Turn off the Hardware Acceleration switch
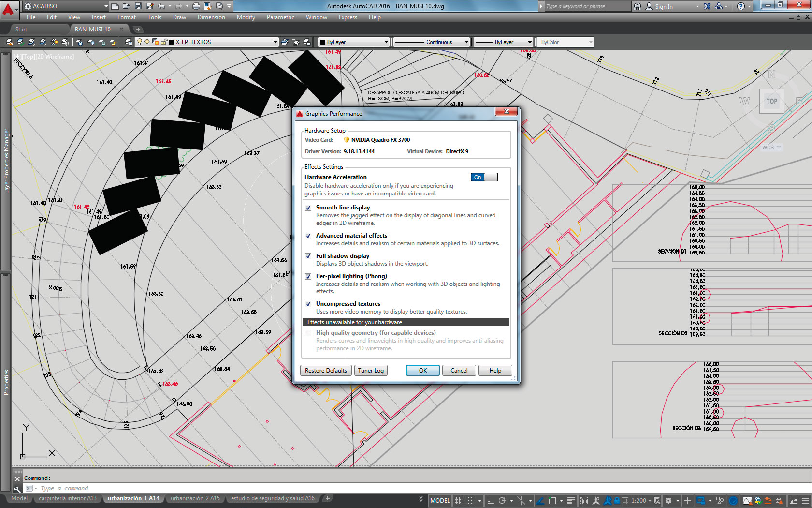The height and width of the screenshot is (508, 812). [484, 177]
